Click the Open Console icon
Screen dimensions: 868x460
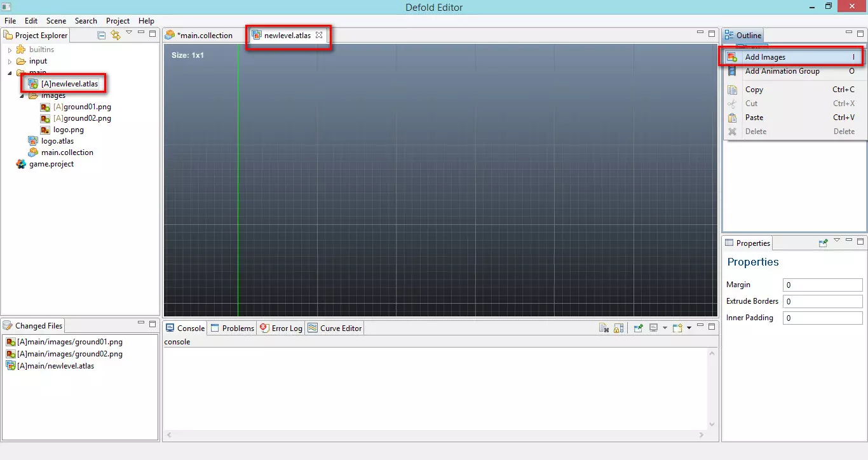coord(677,328)
